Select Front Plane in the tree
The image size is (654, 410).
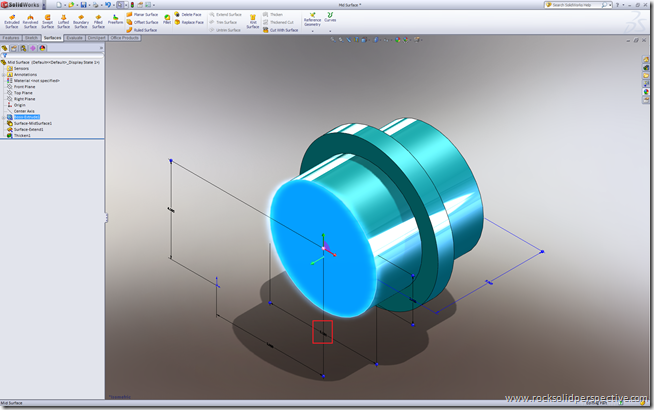(21, 87)
